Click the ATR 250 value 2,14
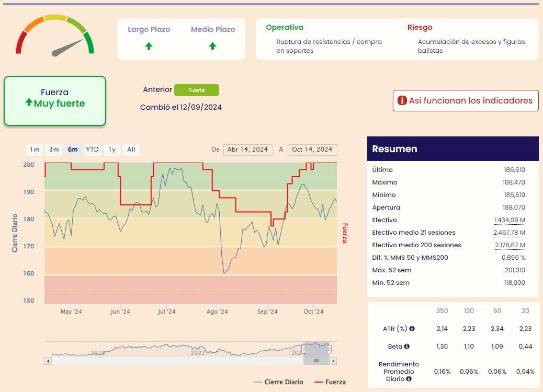This screenshot has width=543, height=392. [x=442, y=329]
